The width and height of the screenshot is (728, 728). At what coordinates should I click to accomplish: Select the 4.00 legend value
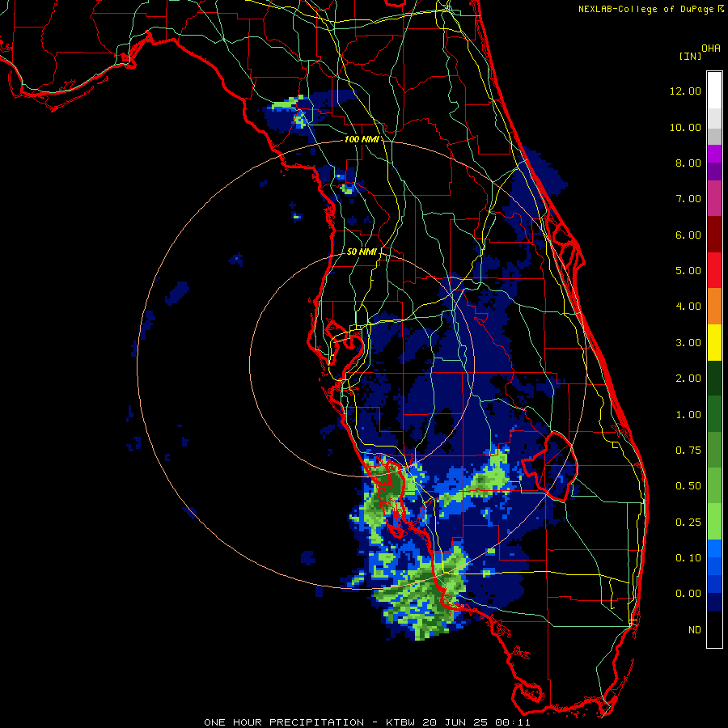(688, 307)
